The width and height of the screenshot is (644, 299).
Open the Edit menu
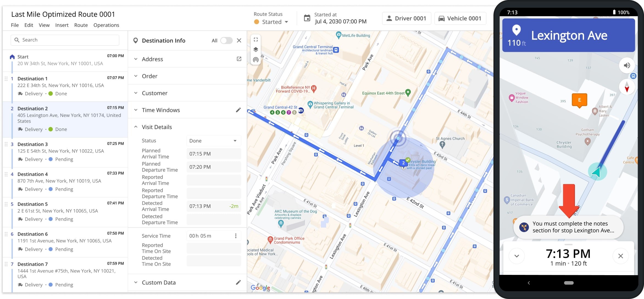[29, 25]
